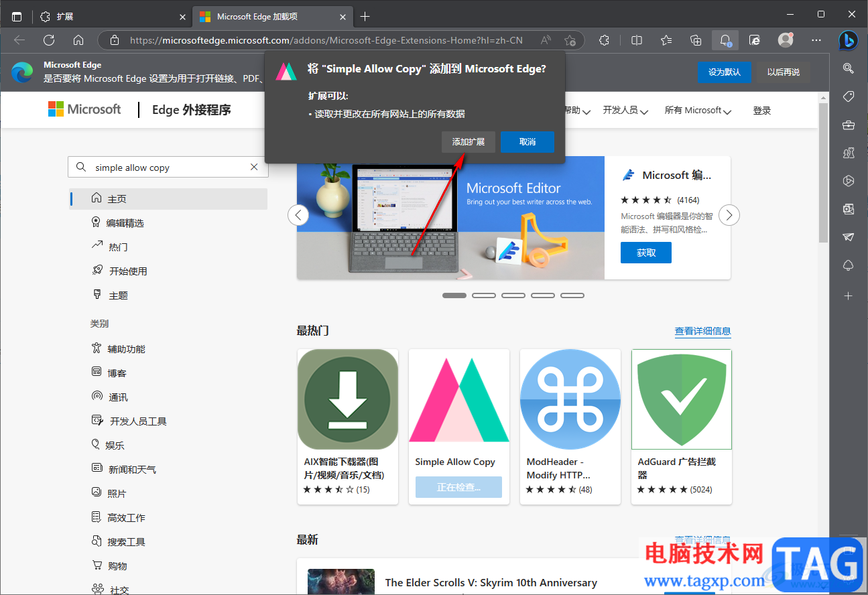Open the ModHeader extension thumbnail
This screenshot has height=595, width=868.
point(570,399)
